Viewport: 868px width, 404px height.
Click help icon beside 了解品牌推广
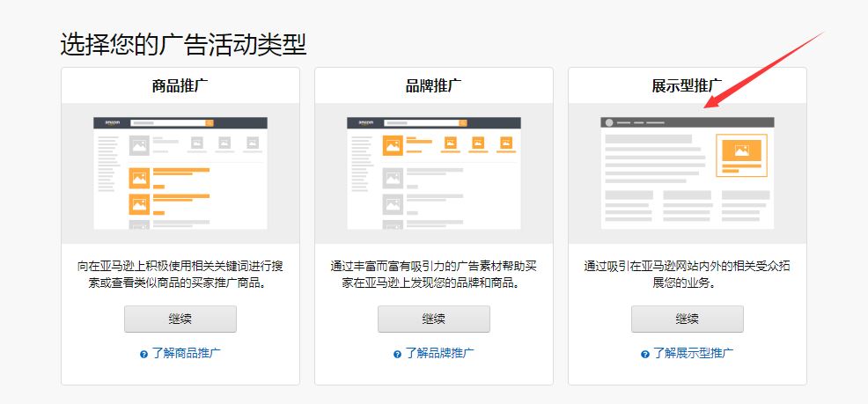click(x=397, y=354)
